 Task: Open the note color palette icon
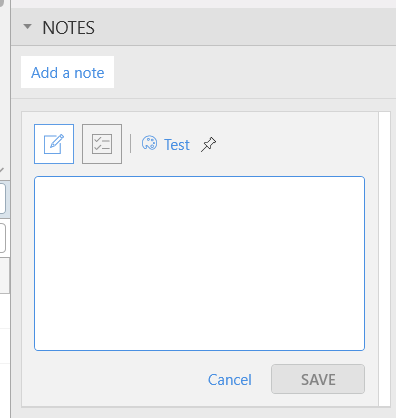pyautogui.click(x=149, y=143)
